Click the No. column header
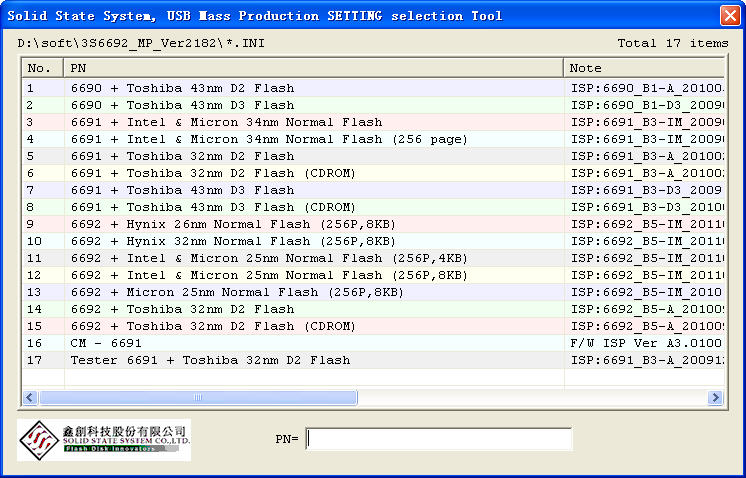The height and width of the screenshot is (478, 746). (x=42, y=68)
